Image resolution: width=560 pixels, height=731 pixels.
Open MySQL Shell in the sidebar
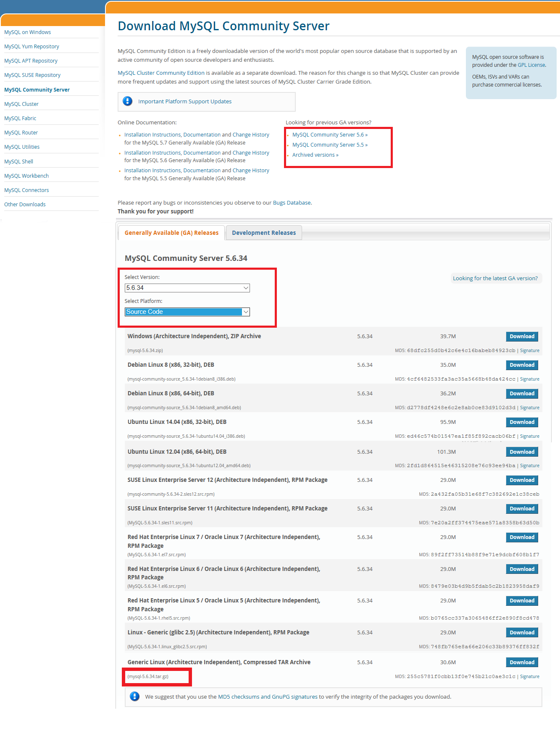[18, 162]
